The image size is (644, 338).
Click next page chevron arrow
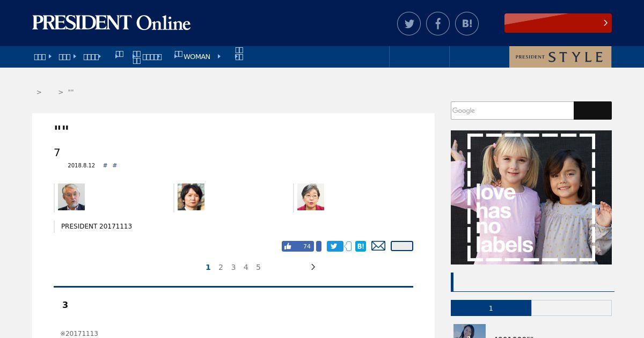click(x=313, y=267)
